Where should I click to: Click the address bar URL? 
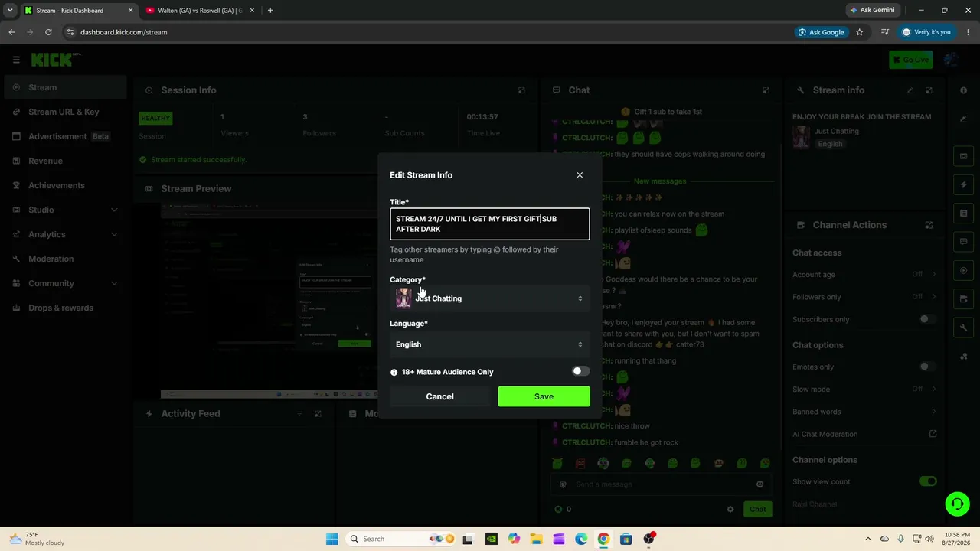pos(123,32)
